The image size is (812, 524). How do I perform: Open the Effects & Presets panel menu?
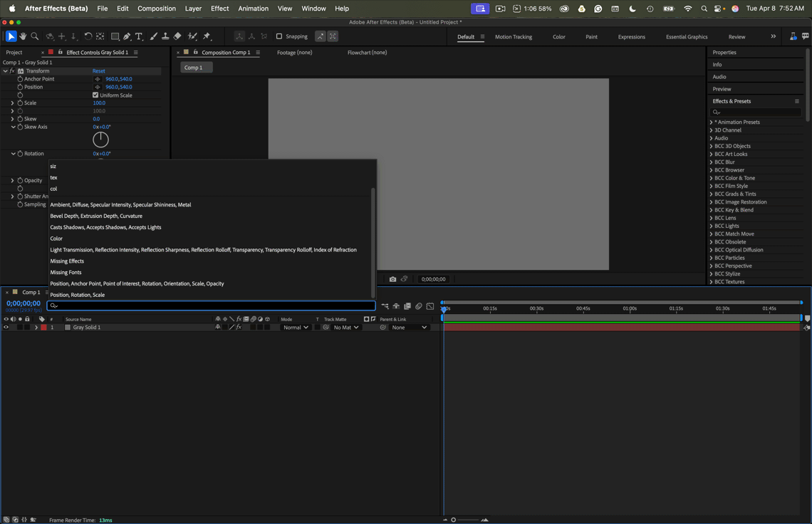[797, 102]
